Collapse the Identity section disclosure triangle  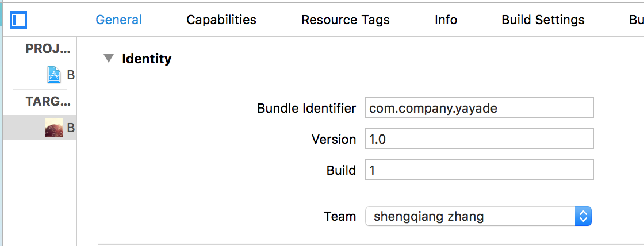[x=109, y=58]
